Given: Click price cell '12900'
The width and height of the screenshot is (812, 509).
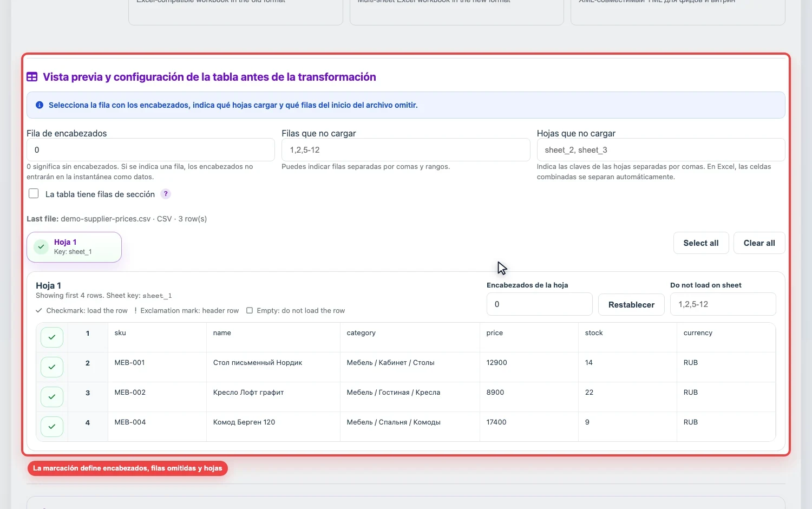Looking at the screenshot, I should coord(529,367).
